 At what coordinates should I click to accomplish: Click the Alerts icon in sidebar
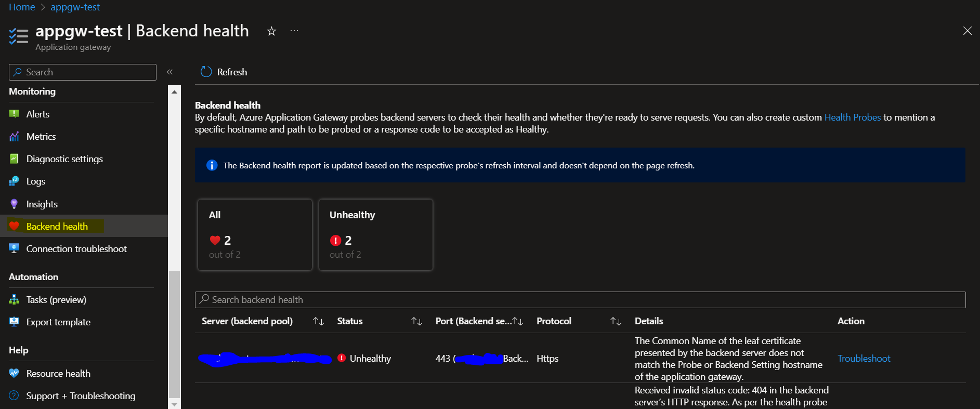click(14, 114)
